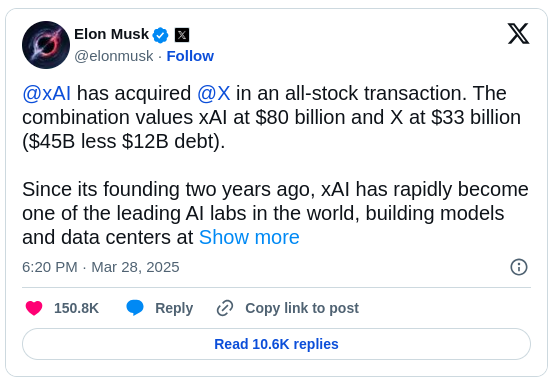Click the post text about $80 billion valuation
The height and width of the screenshot is (387, 550).
tap(271, 117)
